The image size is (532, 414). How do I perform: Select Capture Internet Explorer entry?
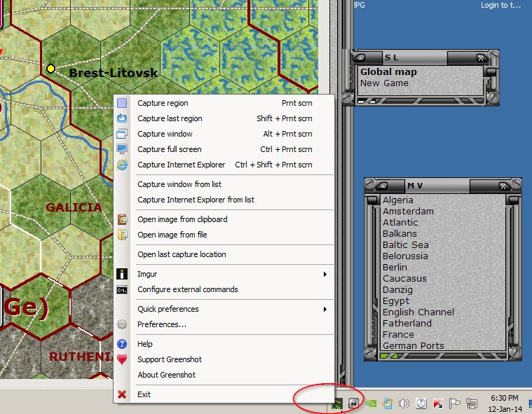click(224, 165)
